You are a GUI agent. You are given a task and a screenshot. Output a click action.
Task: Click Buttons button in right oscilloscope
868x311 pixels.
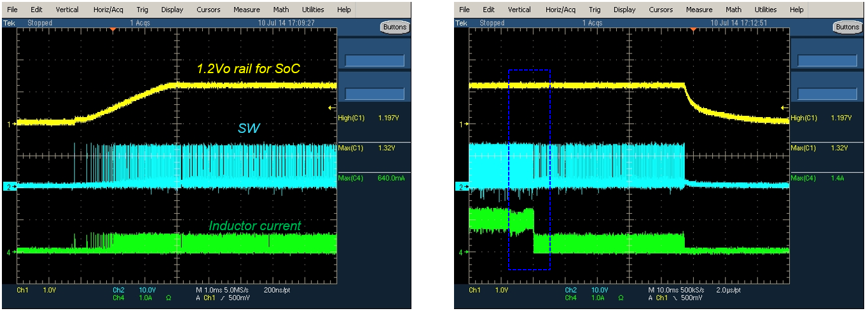[x=847, y=27]
